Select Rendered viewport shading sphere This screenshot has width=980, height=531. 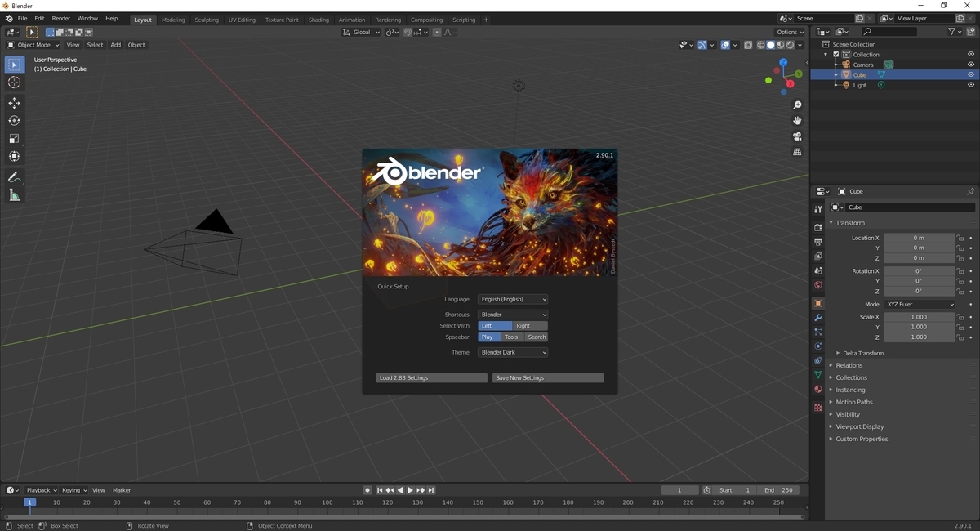[x=790, y=45]
